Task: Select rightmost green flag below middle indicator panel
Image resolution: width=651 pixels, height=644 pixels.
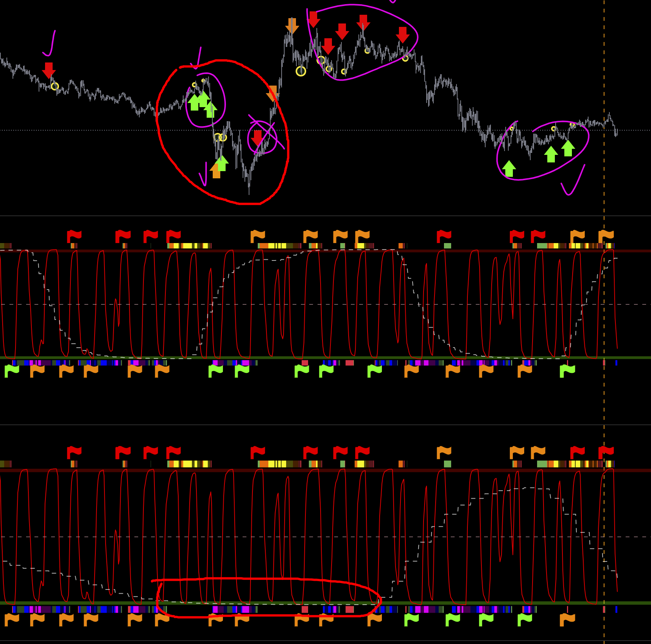Action: [x=567, y=371]
